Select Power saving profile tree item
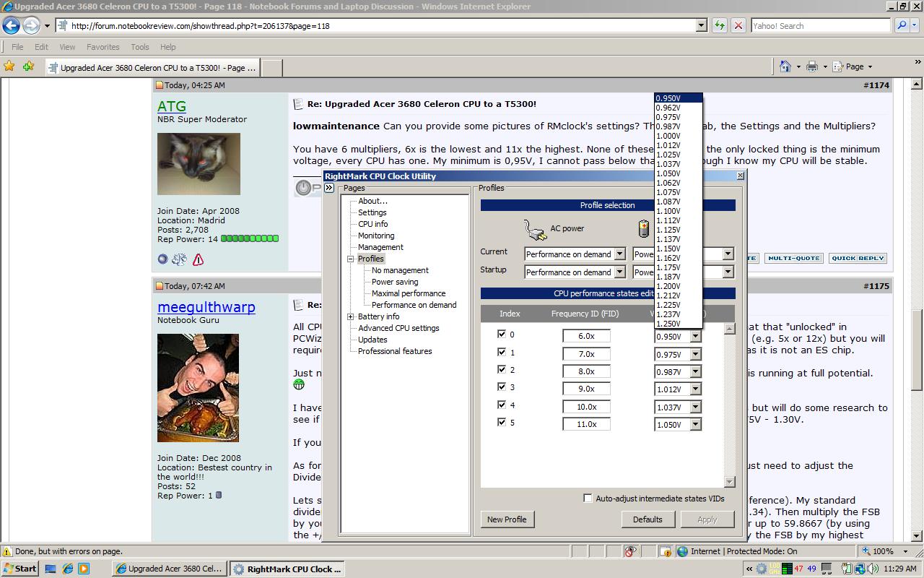The height and width of the screenshot is (578, 924). coord(395,282)
